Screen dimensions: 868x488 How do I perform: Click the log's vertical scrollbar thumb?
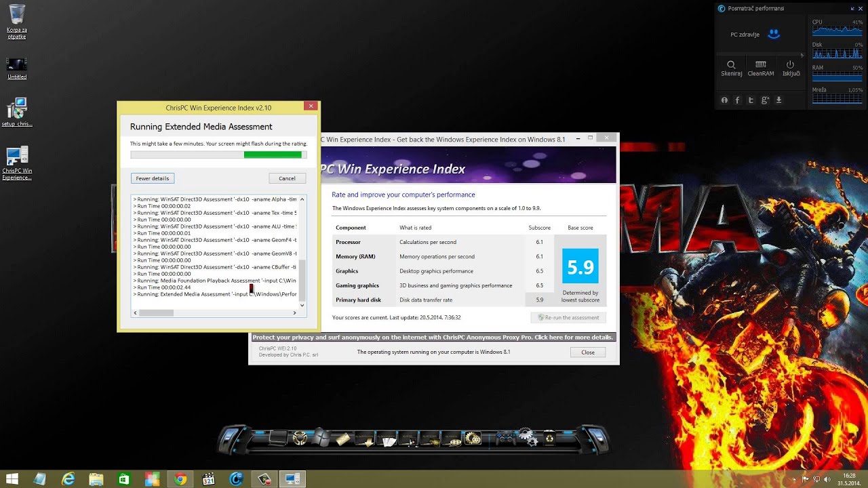[x=303, y=280]
